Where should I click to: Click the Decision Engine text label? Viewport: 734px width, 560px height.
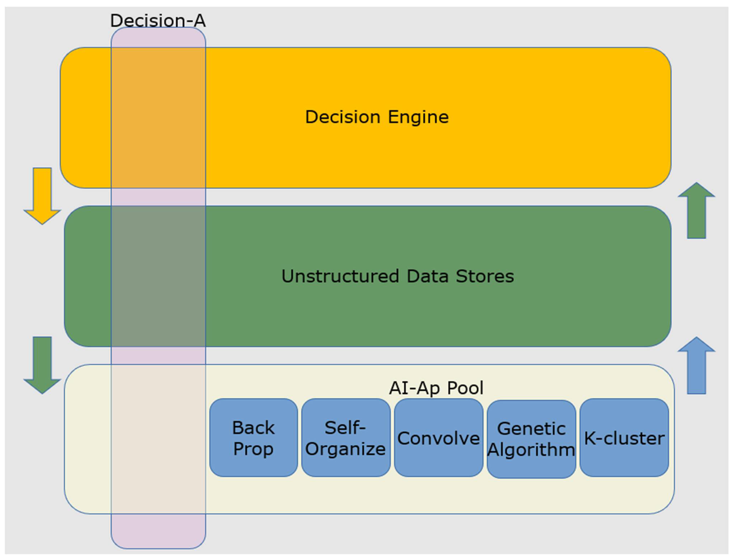click(377, 117)
